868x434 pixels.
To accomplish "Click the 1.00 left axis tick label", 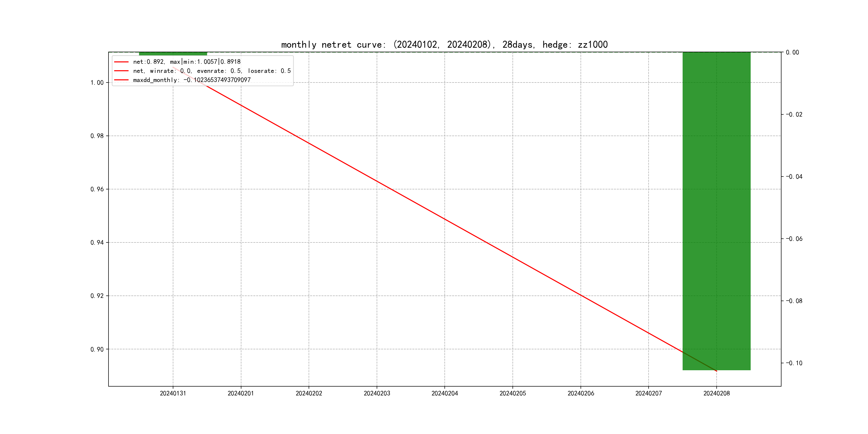I will tap(97, 83).
